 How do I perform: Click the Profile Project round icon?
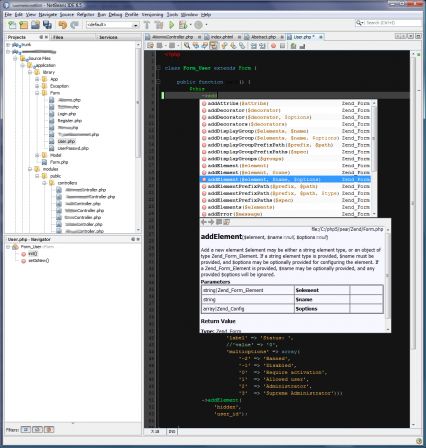[199, 25]
